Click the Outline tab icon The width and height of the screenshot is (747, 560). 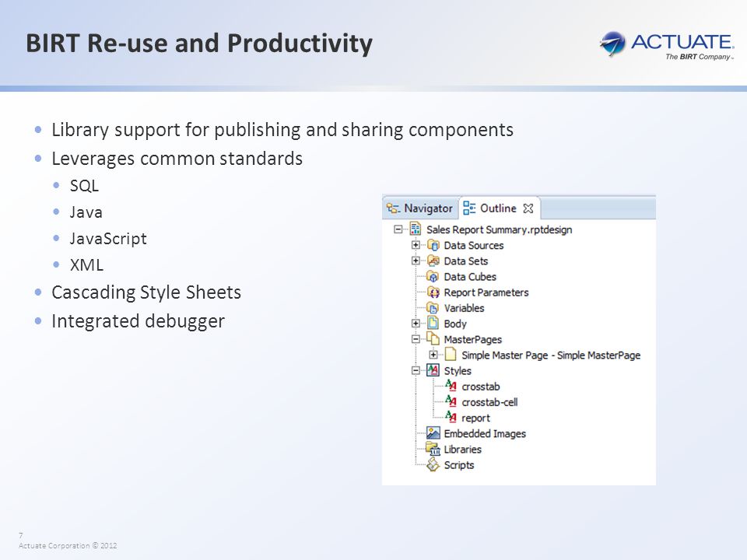point(469,208)
